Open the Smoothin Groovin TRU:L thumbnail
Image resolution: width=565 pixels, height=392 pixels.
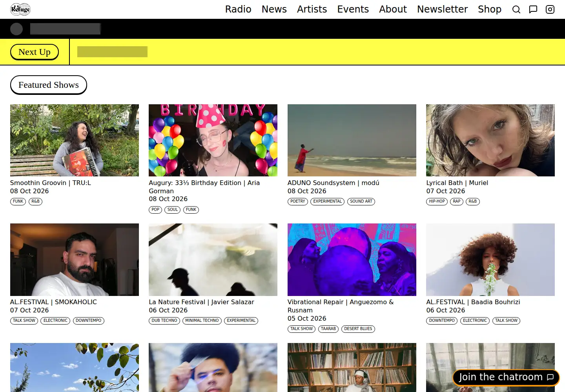pyautogui.click(x=75, y=140)
